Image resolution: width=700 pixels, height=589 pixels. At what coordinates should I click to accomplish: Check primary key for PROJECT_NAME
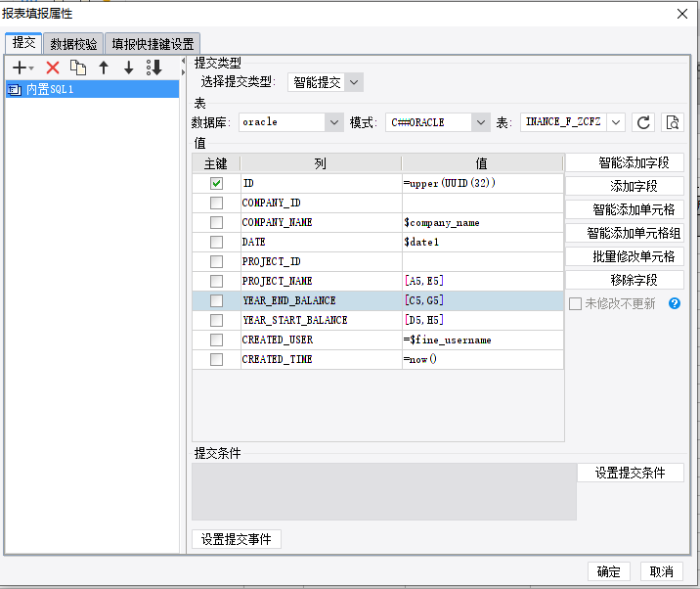click(x=216, y=281)
